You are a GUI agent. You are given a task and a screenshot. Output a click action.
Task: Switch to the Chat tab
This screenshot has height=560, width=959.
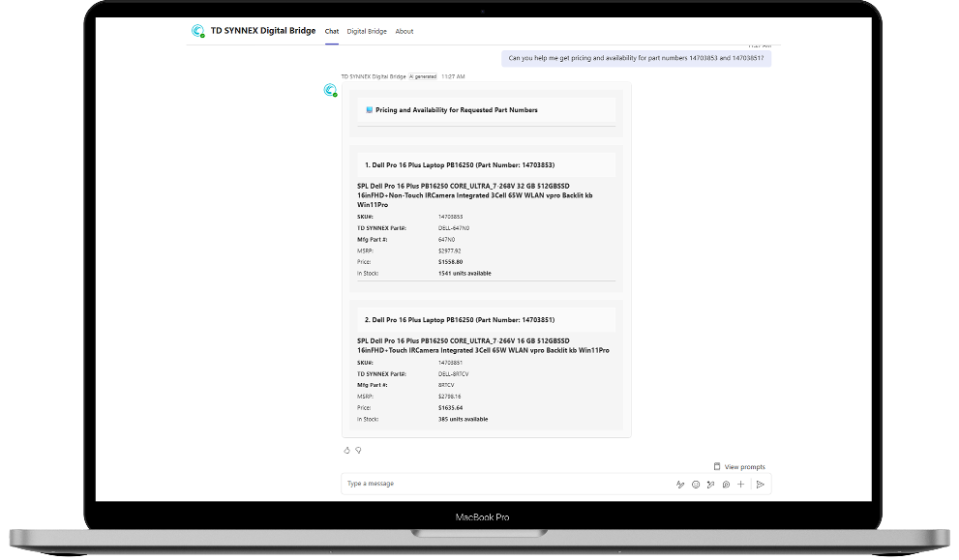tap(332, 31)
